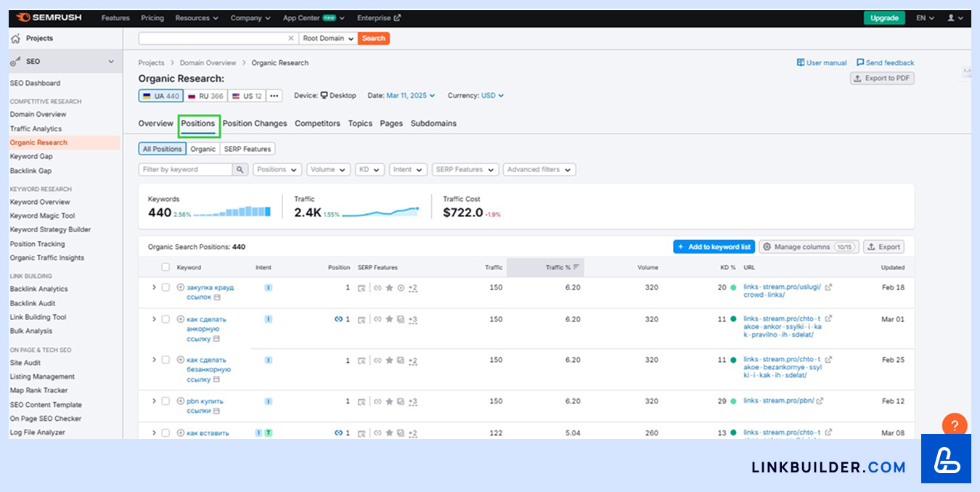Expand the закупка крауд ссылок row
The image size is (980, 492).
tap(154, 287)
